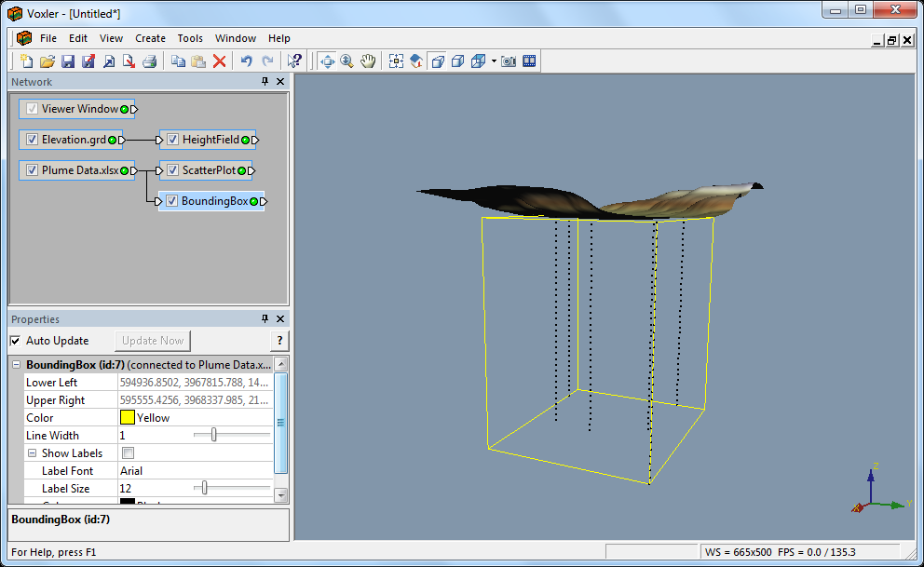Print with the printer icon
This screenshot has height=567, width=924.
point(150,61)
